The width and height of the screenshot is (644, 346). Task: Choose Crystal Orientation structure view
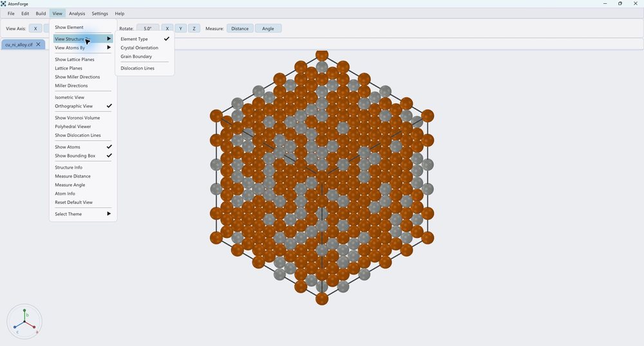pos(144,48)
